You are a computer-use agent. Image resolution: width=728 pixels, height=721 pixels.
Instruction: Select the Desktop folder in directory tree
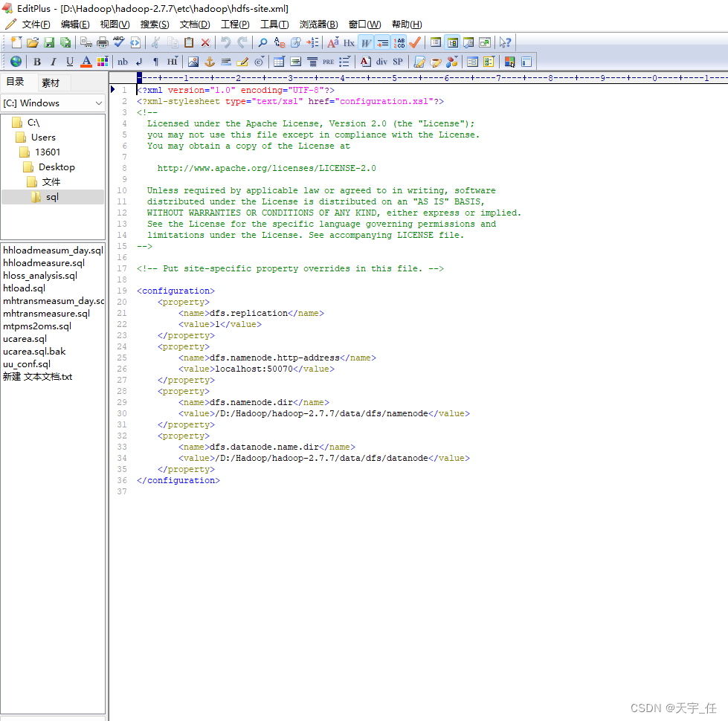point(57,167)
